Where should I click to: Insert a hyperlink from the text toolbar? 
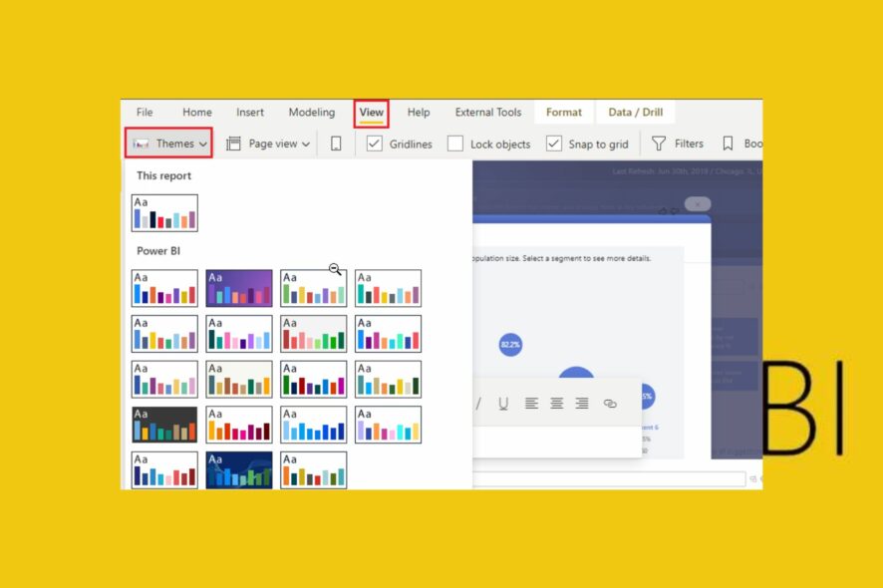point(610,403)
